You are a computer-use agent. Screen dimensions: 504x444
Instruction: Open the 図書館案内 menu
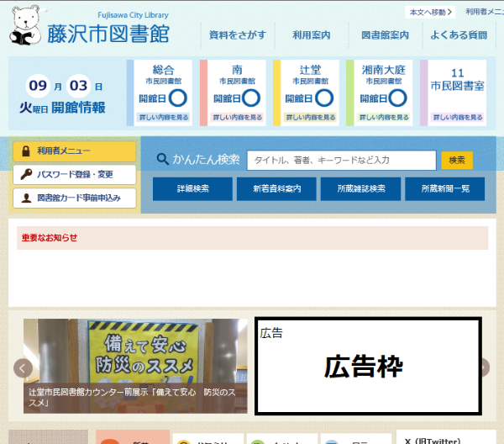(x=385, y=35)
